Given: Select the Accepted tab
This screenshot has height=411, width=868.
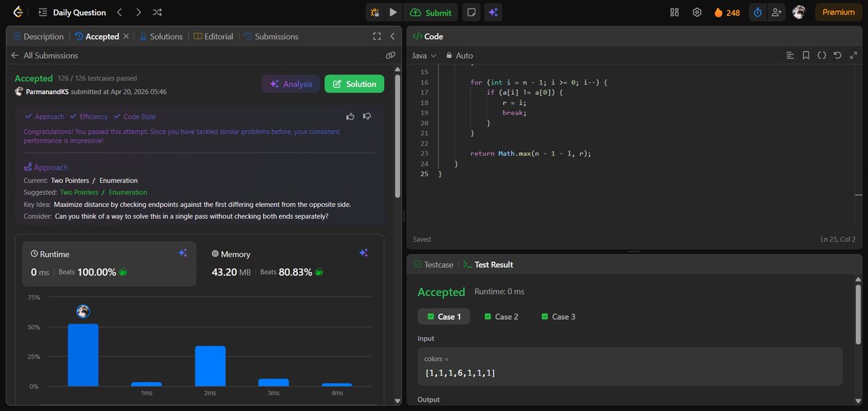Looking at the screenshot, I should tap(97, 36).
